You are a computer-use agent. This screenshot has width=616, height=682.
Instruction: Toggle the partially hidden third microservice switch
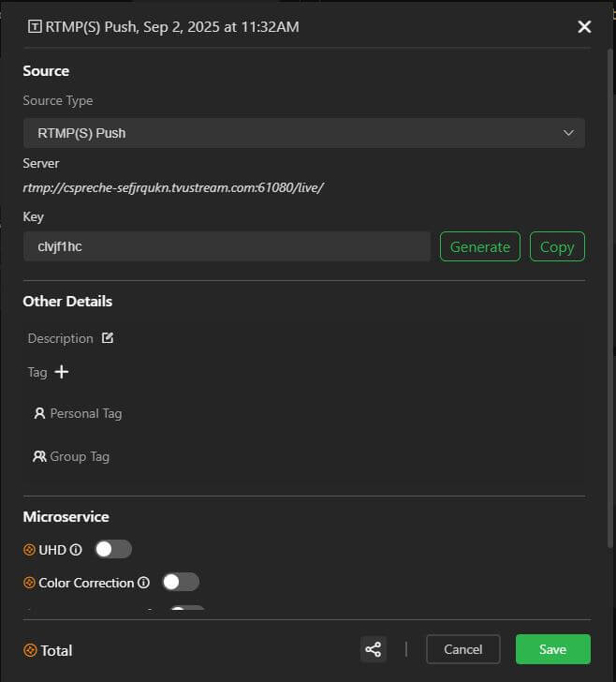point(186,610)
